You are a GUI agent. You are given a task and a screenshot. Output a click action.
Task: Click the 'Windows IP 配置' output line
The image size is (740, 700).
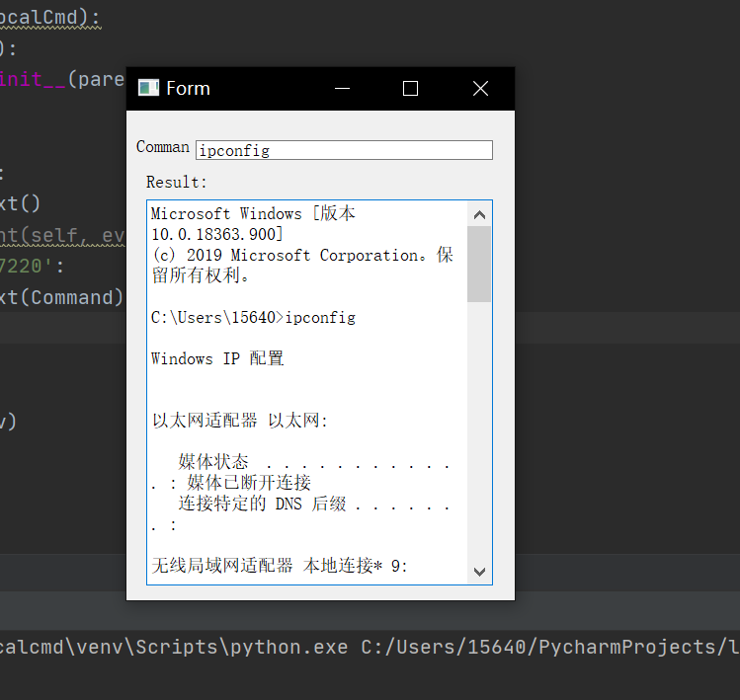tap(217, 358)
